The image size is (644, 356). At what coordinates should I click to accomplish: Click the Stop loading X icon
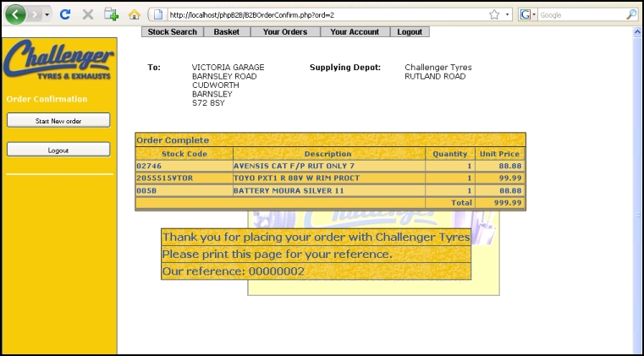[87, 15]
